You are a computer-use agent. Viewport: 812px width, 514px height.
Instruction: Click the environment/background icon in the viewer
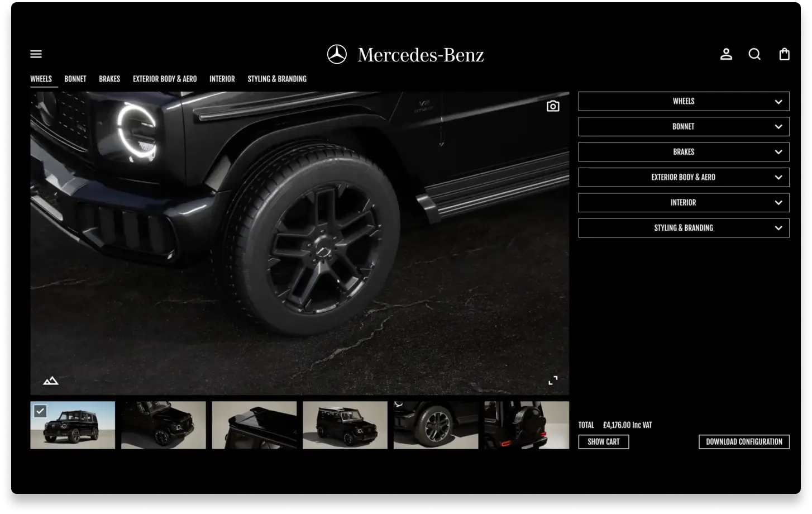pos(50,380)
